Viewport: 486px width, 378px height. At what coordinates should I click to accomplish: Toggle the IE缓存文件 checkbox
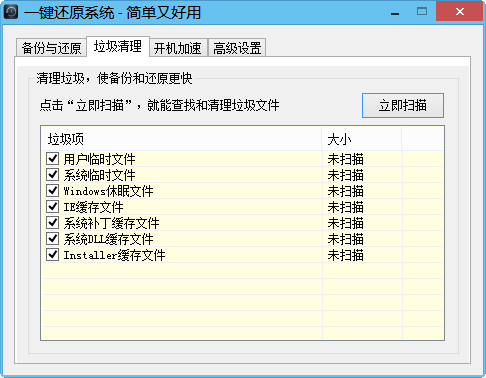[x=53, y=207]
